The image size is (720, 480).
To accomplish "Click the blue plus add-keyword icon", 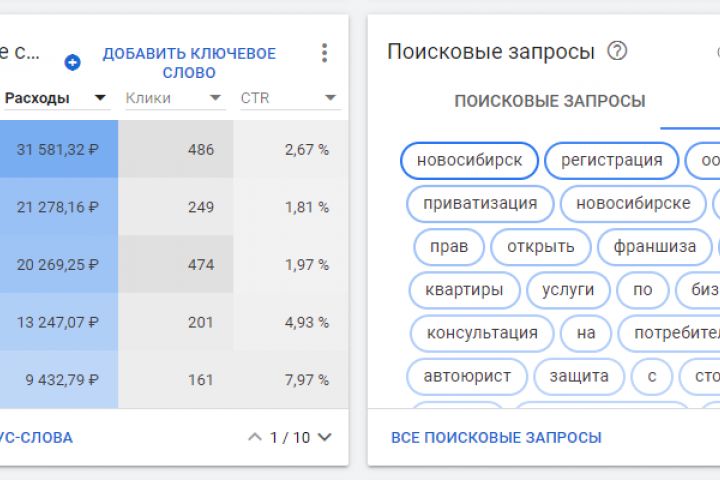I will tap(72, 63).
